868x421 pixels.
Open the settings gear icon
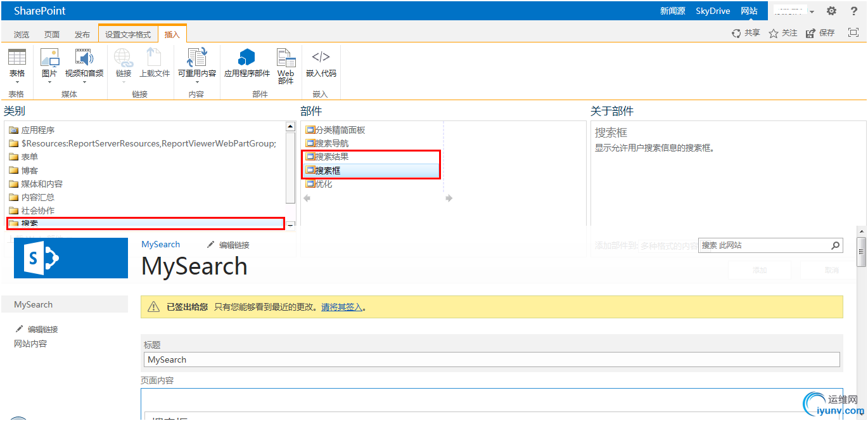point(831,11)
